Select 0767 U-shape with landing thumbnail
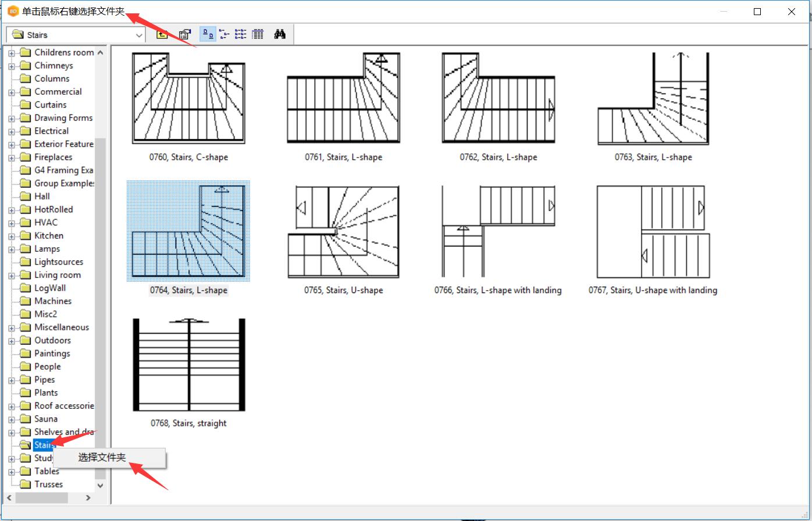Viewport: 812px width, 521px height. pyautogui.click(x=653, y=231)
